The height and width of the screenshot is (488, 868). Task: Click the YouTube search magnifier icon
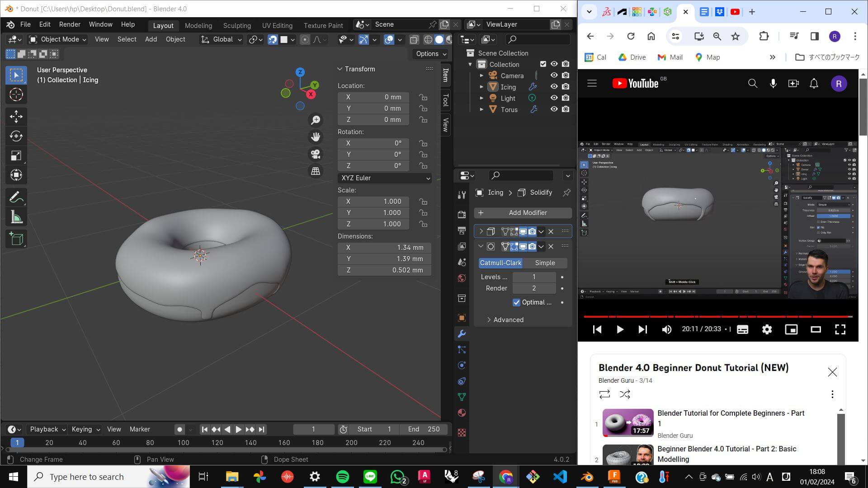click(752, 84)
